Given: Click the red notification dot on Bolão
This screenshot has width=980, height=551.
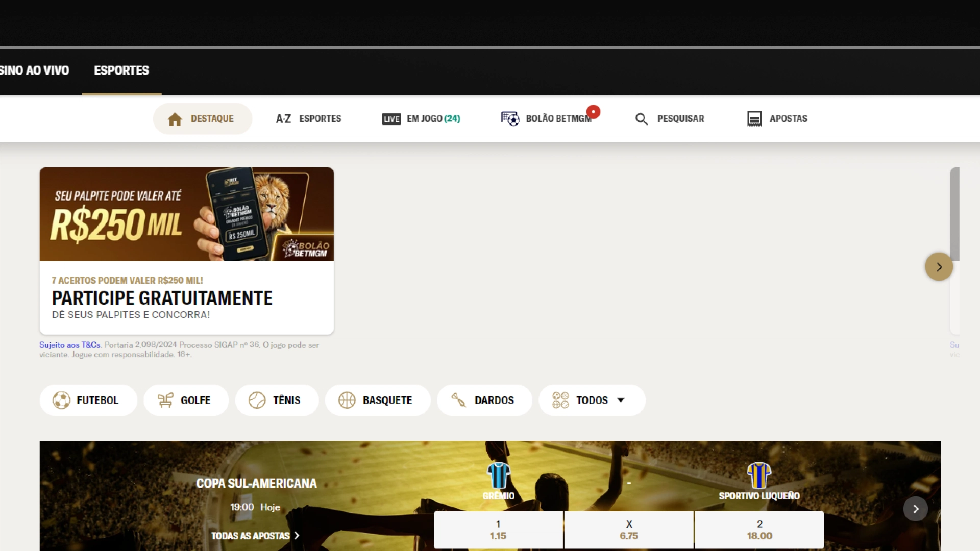Looking at the screenshot, I should 593,112.
